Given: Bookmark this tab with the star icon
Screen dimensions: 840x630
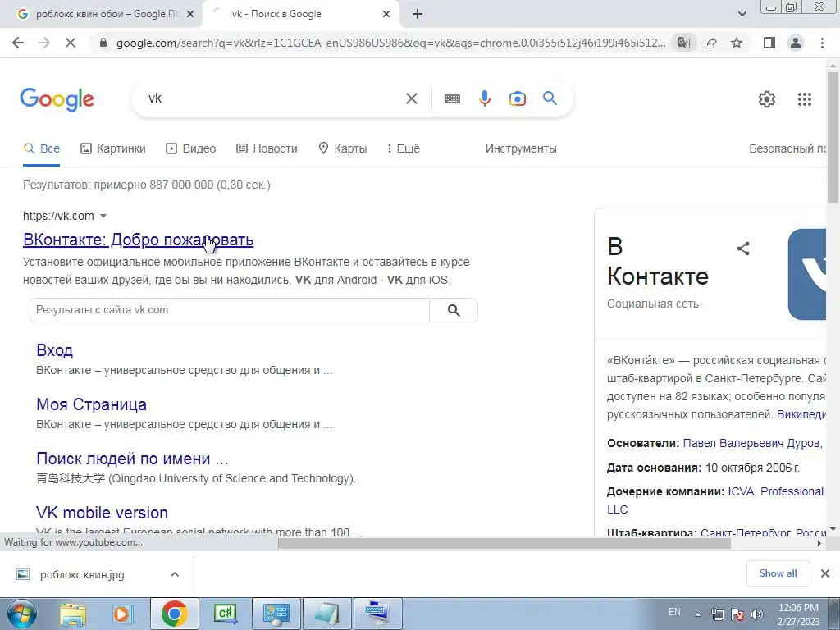Looking at the screenshot, I should [x=737, y=43].
